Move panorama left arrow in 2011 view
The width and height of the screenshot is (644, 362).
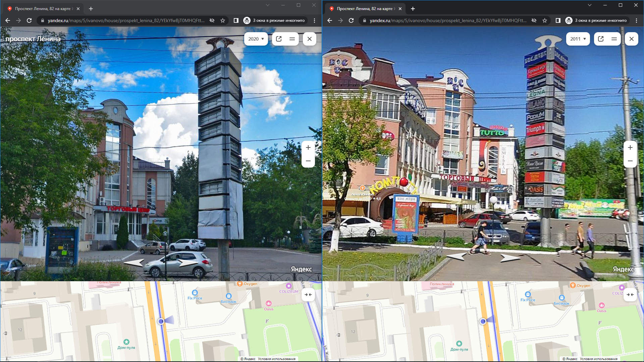pyautogui.click(x=457, y=256)
